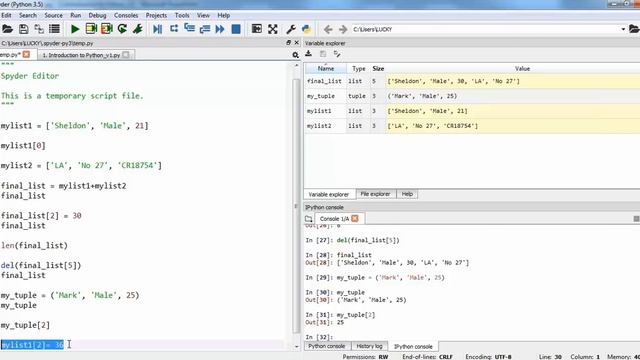The height and width of the screenshot is (360, 640).
Task: Open Preferences via the wrench icon
Action: 291,29
